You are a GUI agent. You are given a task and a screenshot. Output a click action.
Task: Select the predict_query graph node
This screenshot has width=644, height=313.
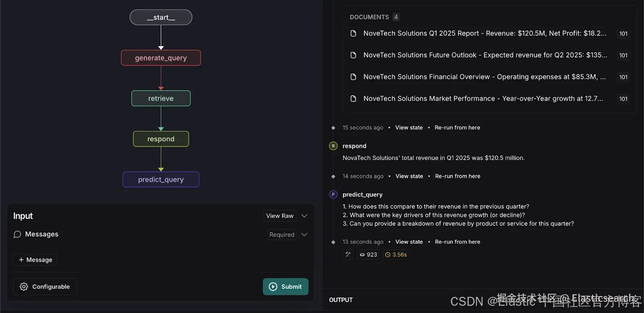tap(161, 180)
